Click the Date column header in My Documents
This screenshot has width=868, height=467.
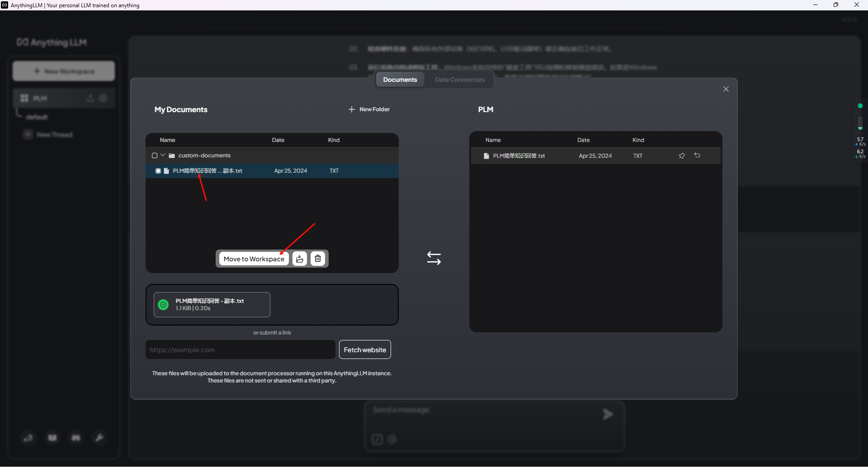coord(278,140)
